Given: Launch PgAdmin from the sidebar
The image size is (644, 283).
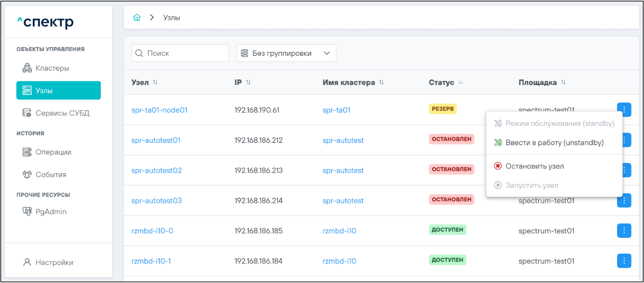Looking at the screenshot, I should [x=51, y=212].
